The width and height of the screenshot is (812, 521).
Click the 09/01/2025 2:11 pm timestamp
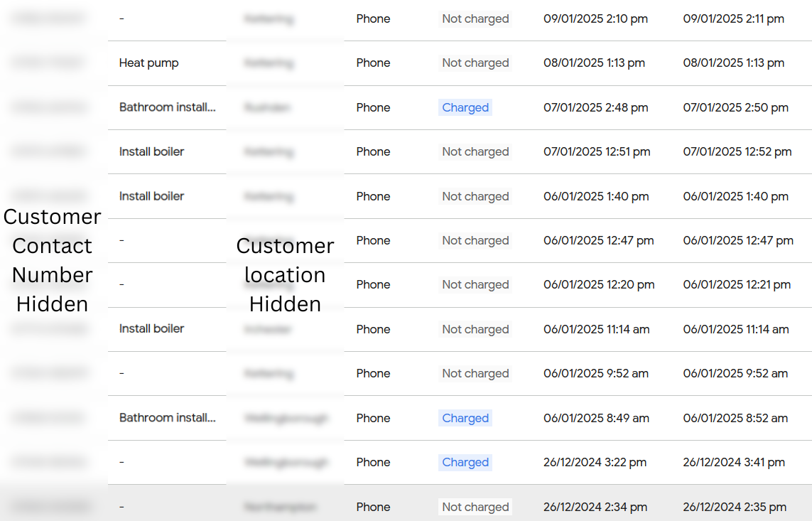point(734,19)
